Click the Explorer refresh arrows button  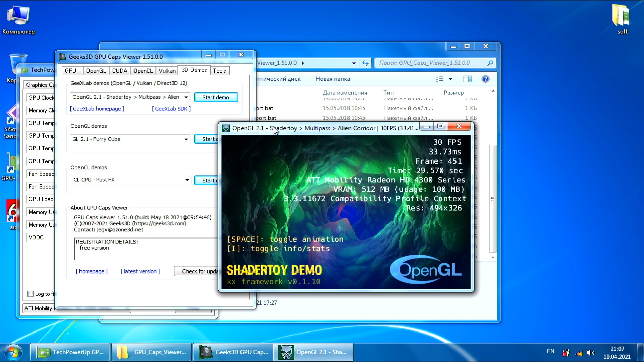(365, 63)
